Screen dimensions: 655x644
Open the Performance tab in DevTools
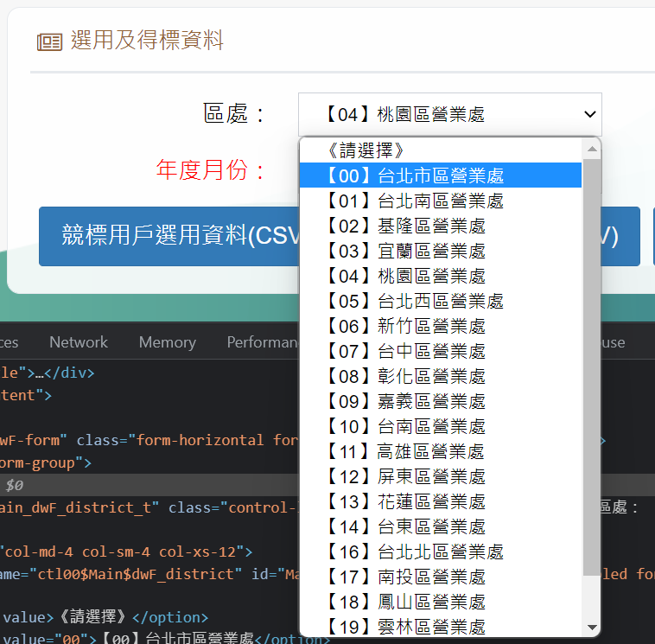[263, 342]
